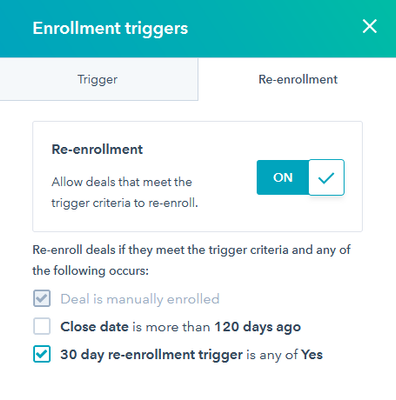Turn off the Re-enrollment ON switch
This screenshot has width=396, height=400.
pyautogui.click(x=300, y=177)
